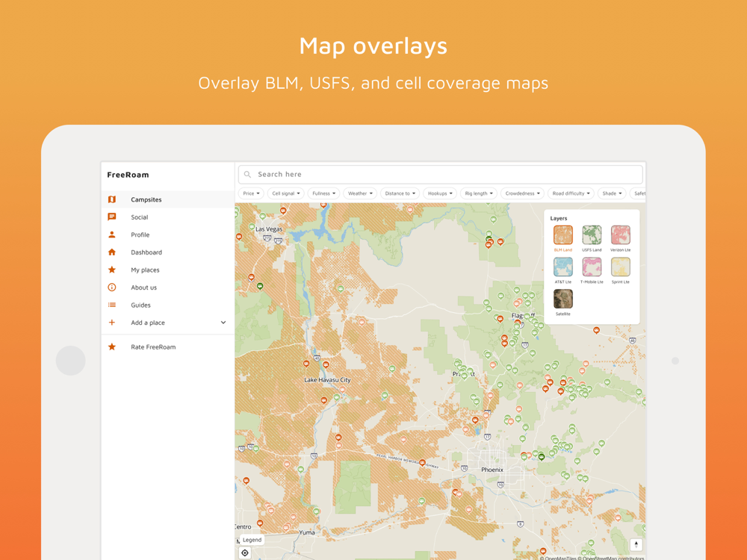747x560 pixels.
Task: Open the Distance to filter dropdown
Action: 400,193
